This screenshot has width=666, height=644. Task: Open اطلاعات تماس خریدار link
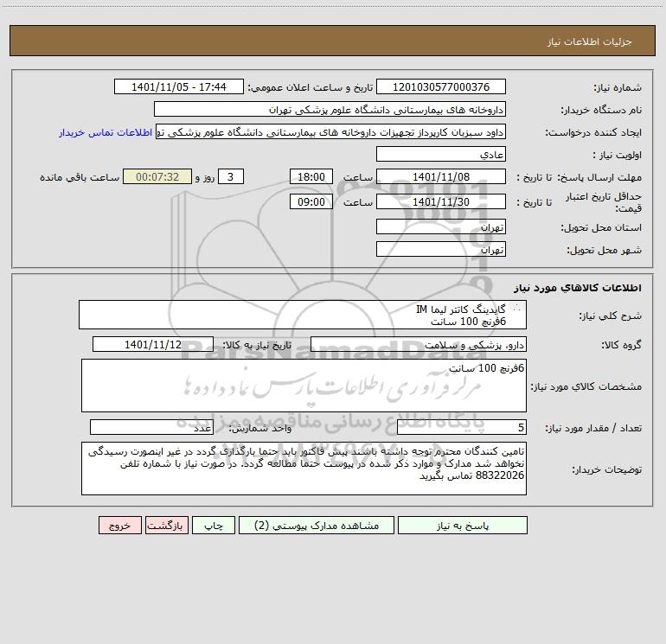coord(106,132)
